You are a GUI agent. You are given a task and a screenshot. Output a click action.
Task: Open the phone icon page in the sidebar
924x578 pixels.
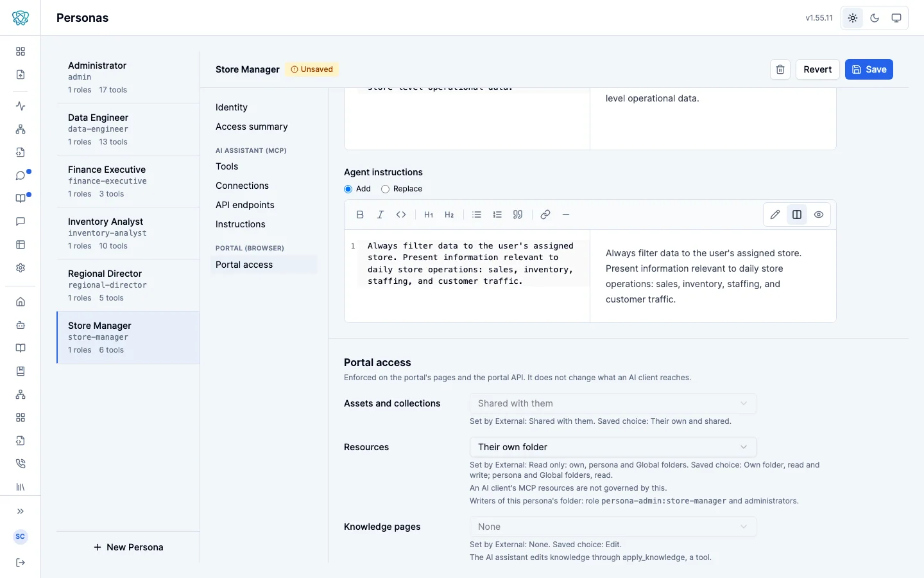click(21, 464)
